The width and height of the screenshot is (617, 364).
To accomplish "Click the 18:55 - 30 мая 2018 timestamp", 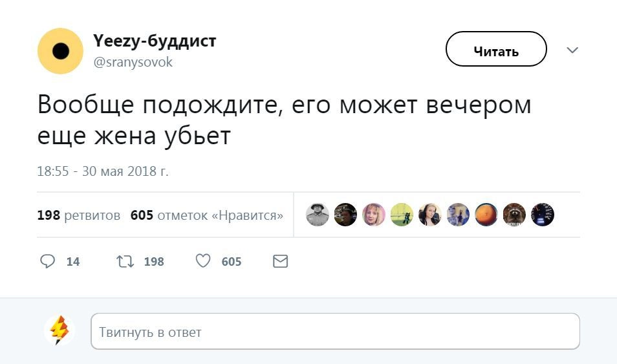I will click(x=103, y=171).
